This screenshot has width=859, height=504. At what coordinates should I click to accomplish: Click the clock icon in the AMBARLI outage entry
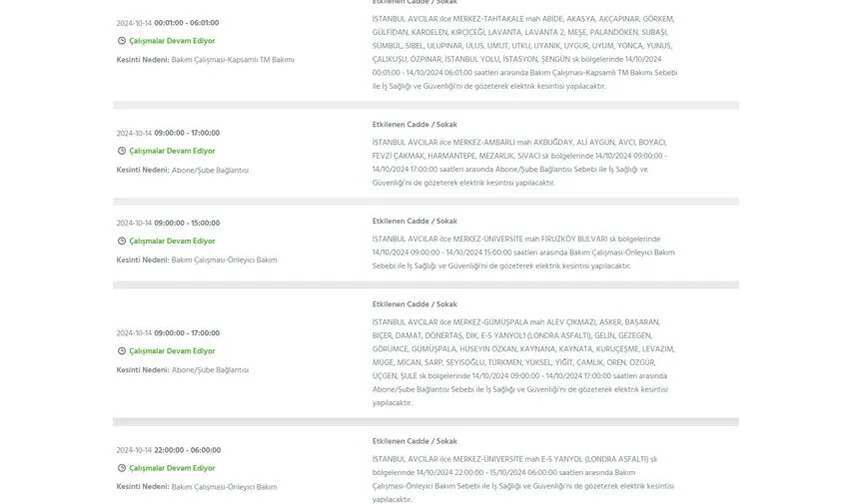[x=122, y=151]
